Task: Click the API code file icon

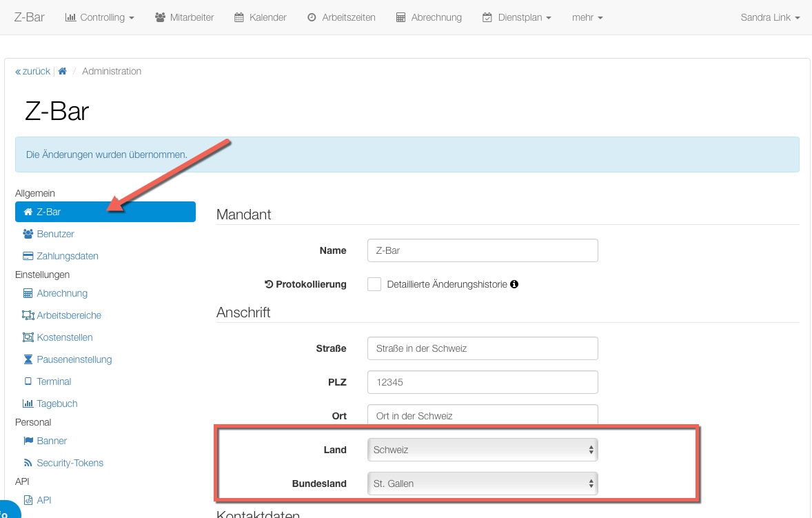Action: pyautogui.click(x=28, y=500)
